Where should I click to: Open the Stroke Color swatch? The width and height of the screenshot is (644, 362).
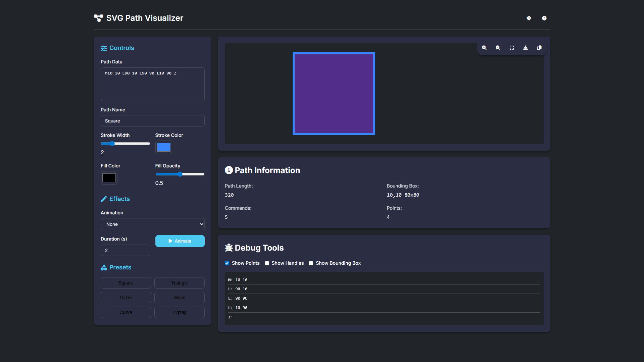pos(164,147)
